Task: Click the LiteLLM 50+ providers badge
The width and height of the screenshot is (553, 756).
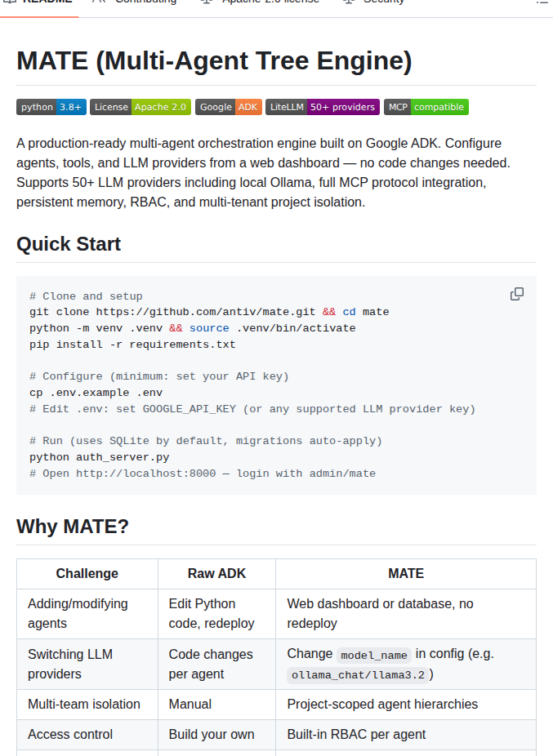Action: click(x=323, y=107)
